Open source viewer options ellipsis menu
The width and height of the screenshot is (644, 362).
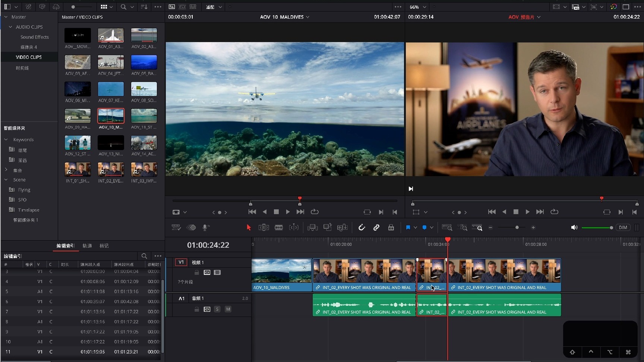[398, 7]
